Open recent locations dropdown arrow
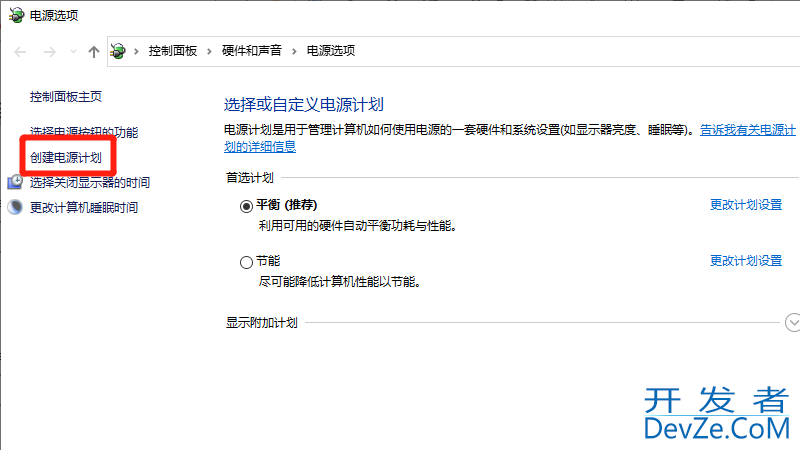 point(73,52)
